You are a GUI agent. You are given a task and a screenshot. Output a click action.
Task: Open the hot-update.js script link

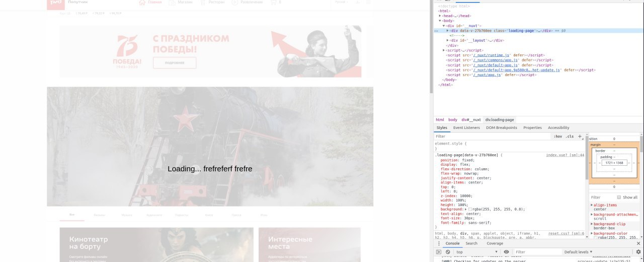click(517, 70)
